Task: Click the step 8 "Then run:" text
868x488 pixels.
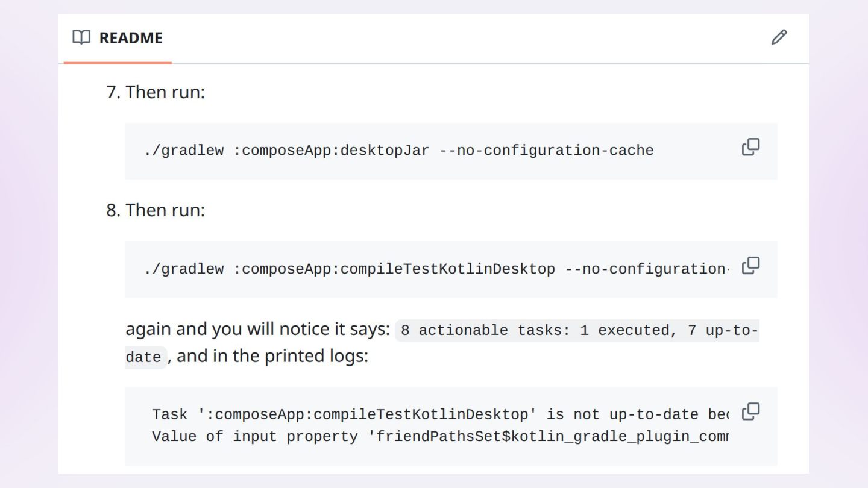Action: tap(165, 210)
